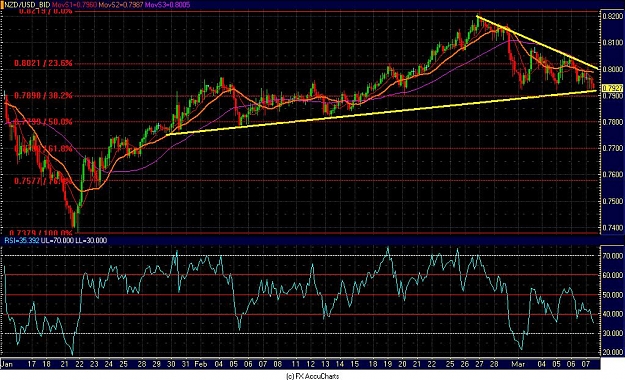The width and height of the screenshot is (625, 380).
Task: Click 0.7600 on the price axis
Action: pyautogui.click(x=613, y=175)
